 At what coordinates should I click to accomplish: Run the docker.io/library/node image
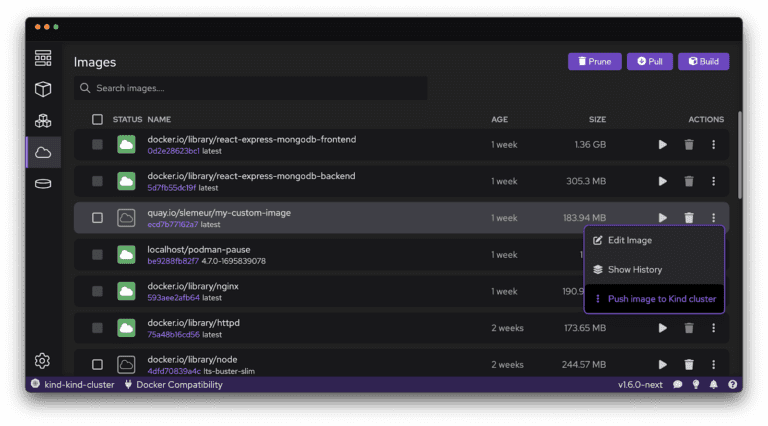(x=662, y=364)
